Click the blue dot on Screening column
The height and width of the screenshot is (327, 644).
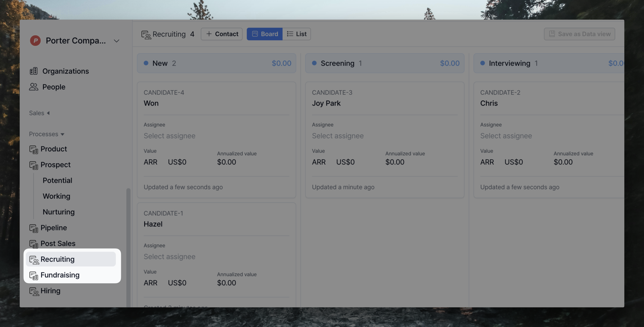point(314,63)
